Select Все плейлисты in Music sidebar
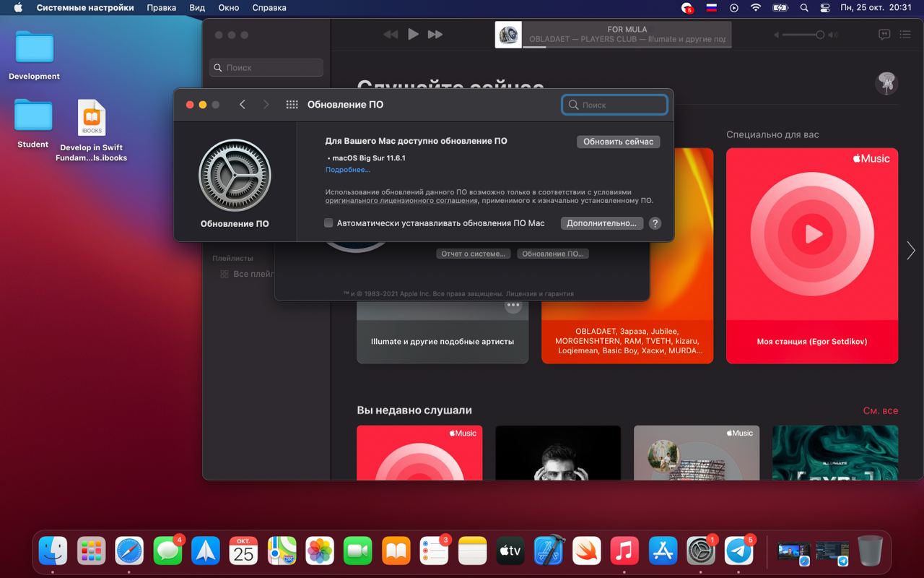Screen dimensions: 924x578 pos(247,274)
